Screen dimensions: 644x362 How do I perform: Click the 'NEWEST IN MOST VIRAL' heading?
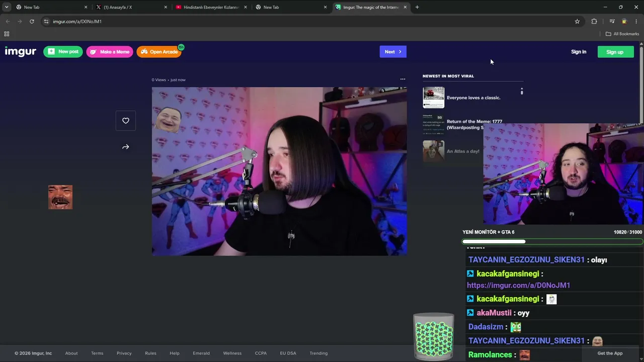(448, 76)
